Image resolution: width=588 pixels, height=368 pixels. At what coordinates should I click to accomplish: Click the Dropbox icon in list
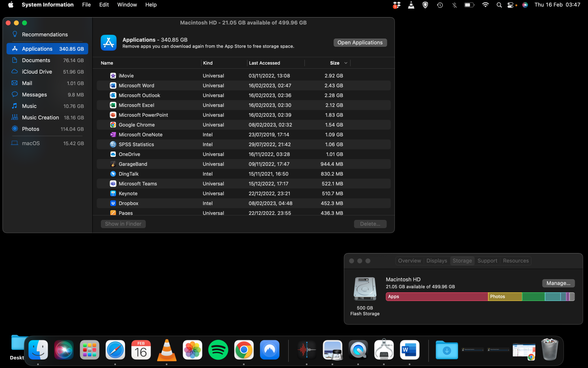(x=113, y=203)
